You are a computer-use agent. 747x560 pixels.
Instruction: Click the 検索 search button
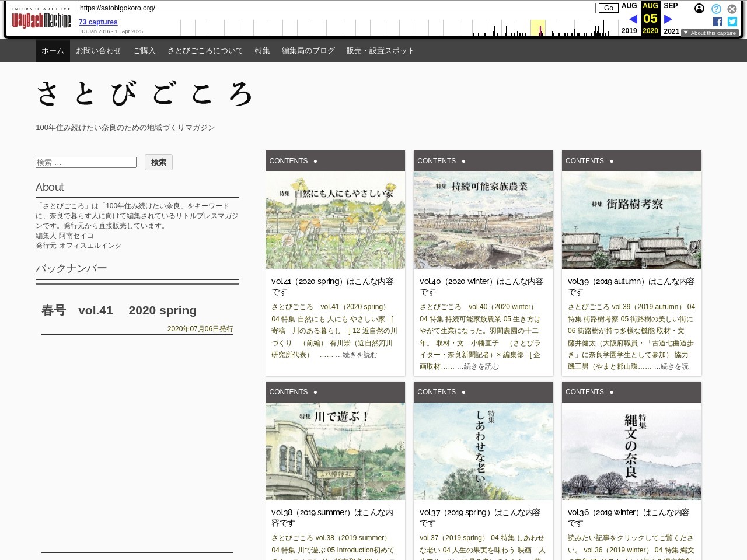click(158, 162)
